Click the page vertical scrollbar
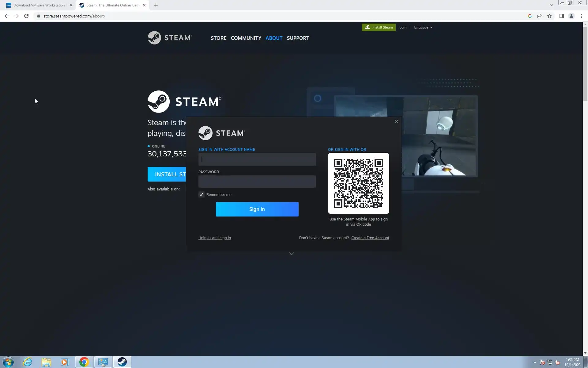 coord(585,64)
